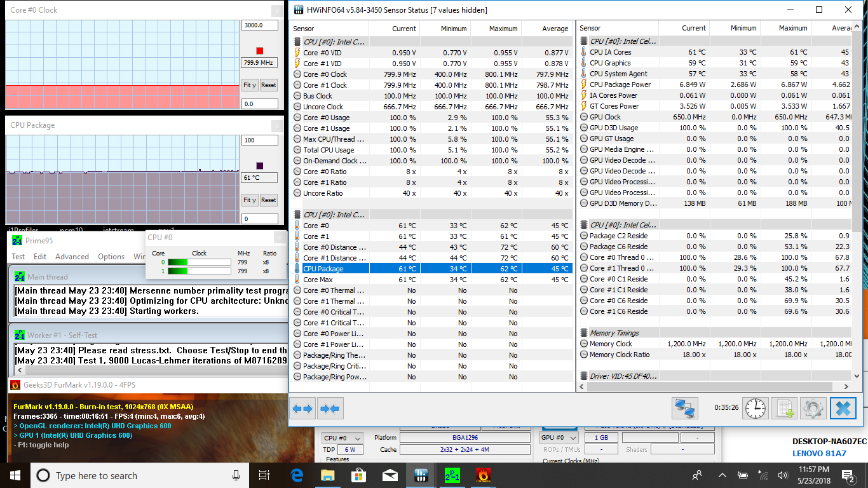This screenshot has width=868, height=488.
Task: Open the Prime95 Advanced menu
Action: 72,257
